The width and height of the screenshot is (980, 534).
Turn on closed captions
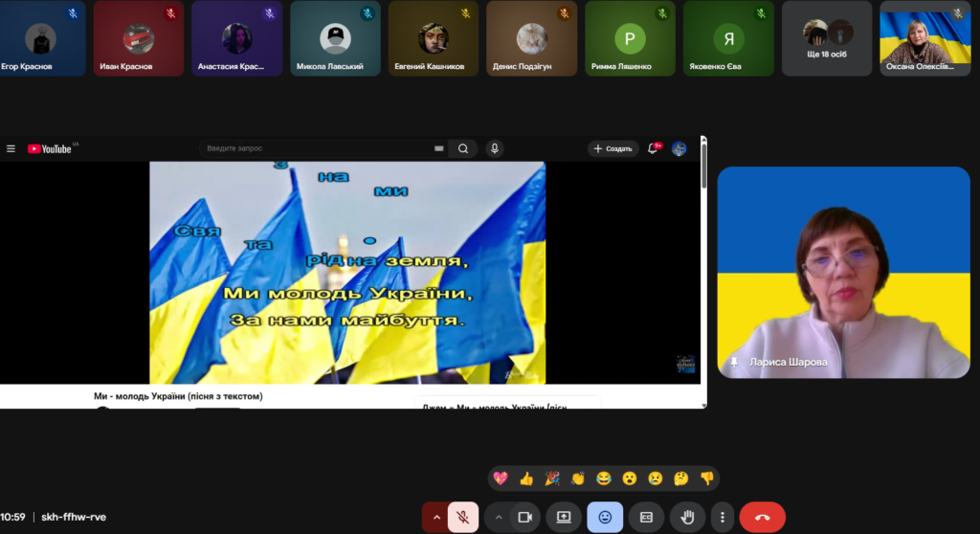646,517
